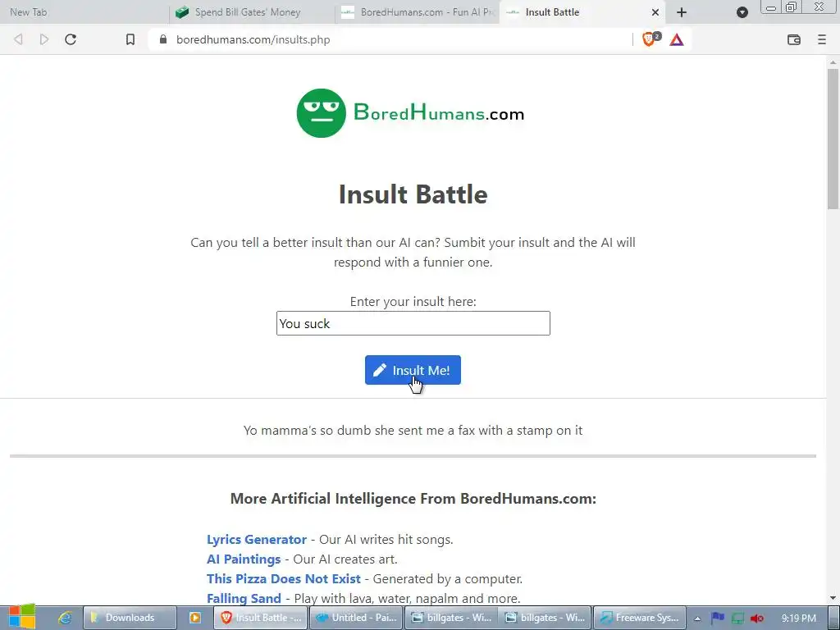The image size is (840, 630).
Task: Open the tab search dropdown circle icon
Action: point(742,12)
